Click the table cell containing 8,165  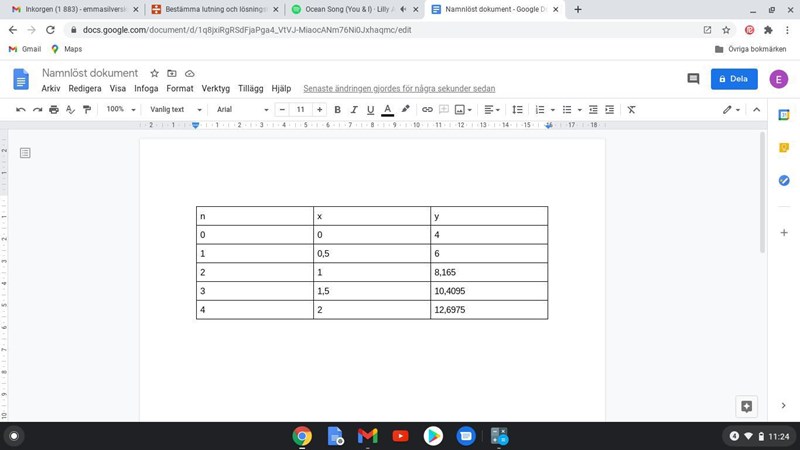point(488,272)
